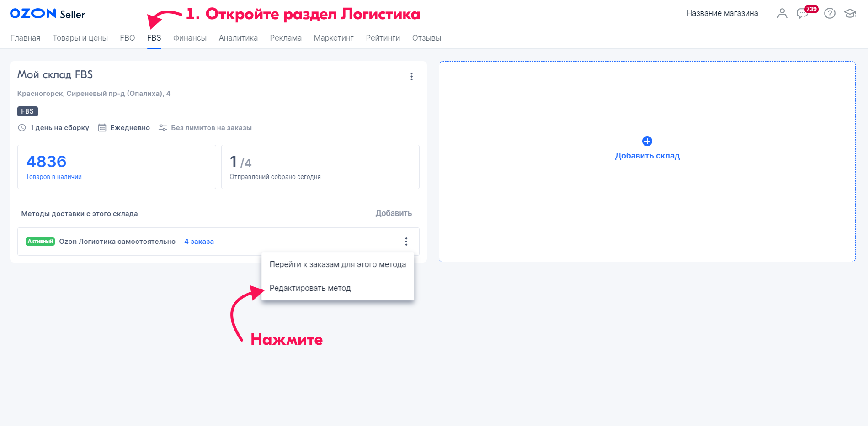Open the Аналитика tab
The image size is (868, 426).
[238, 38]
